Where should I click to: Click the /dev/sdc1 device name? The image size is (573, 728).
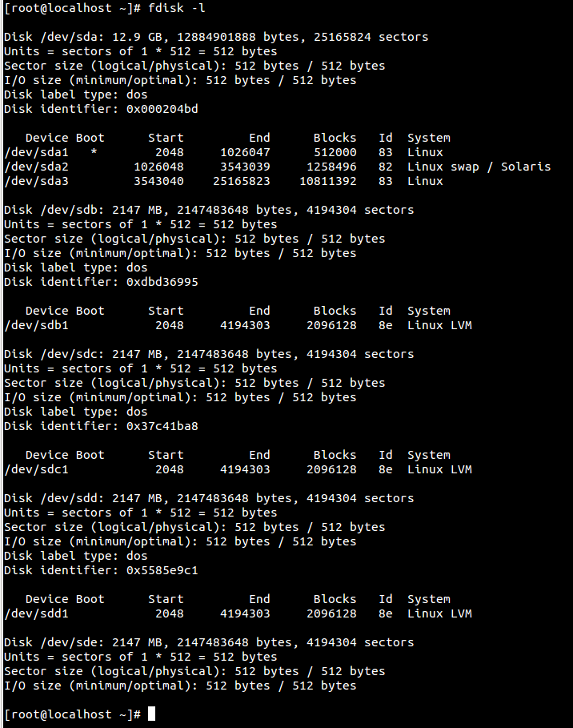pos(36,469)
